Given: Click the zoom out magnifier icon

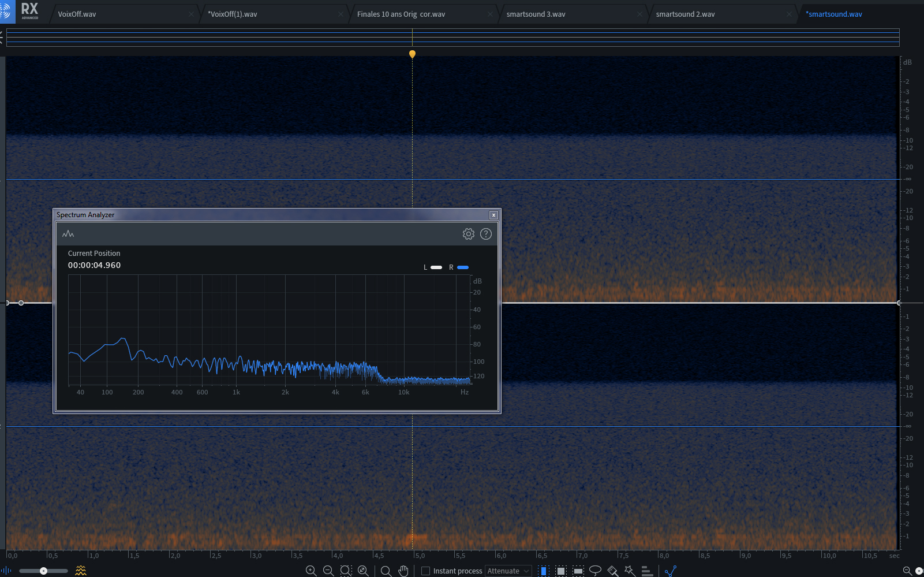Looking at the screenshot, I should pos(328,571).
